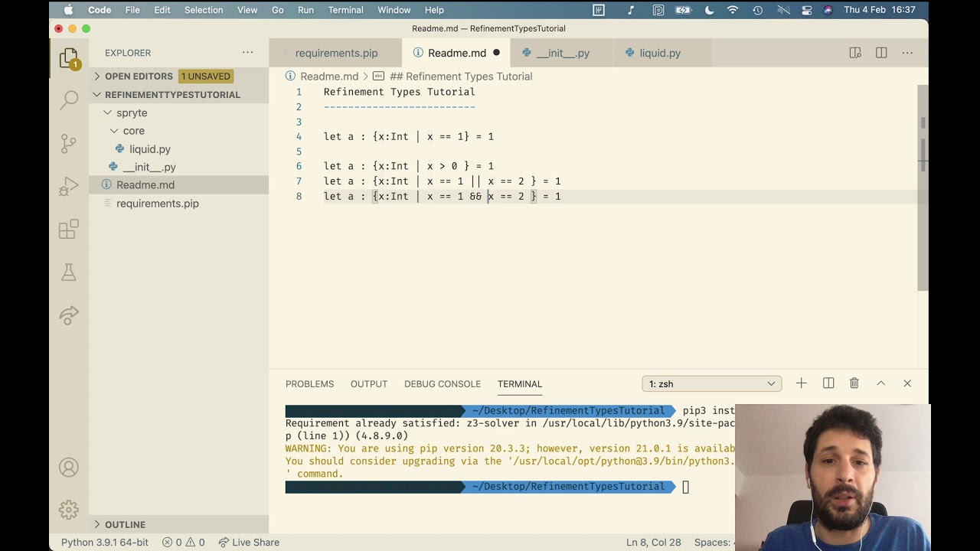The height and width of the screenshot is (551, 980).
Task: Click errors and warnings count in status bar
Action: (x=184, y=542)
